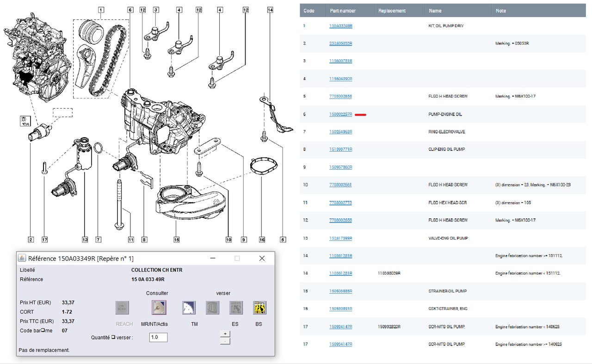
Task: Select callout number 13 in the diagram
Action: point(85,240)
